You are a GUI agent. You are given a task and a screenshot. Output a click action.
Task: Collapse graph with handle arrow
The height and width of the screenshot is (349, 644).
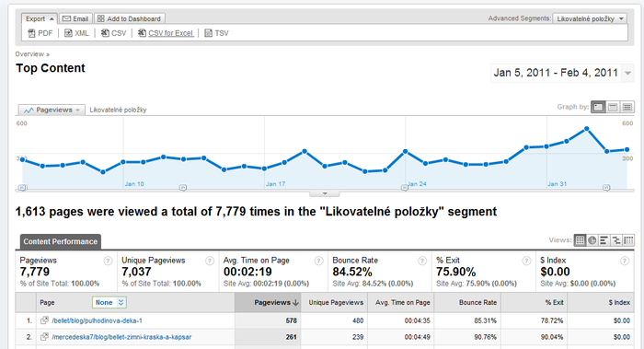coord(325,193)
